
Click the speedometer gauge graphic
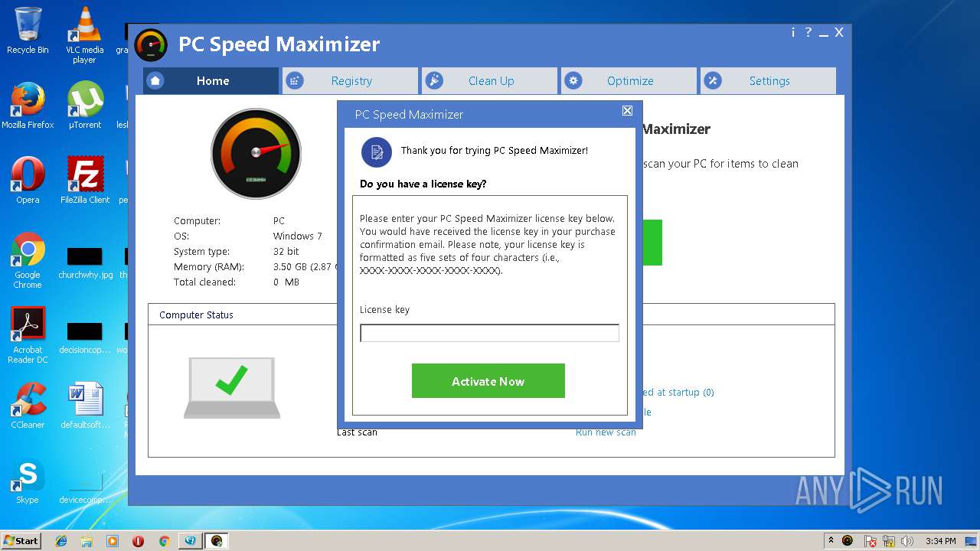click(x=256, y=153)
